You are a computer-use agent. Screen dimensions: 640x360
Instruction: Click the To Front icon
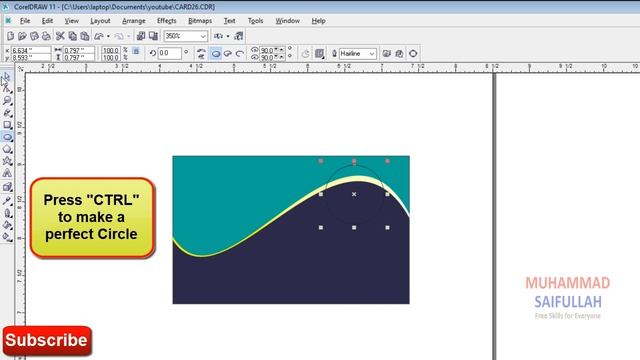pos(387,53)
